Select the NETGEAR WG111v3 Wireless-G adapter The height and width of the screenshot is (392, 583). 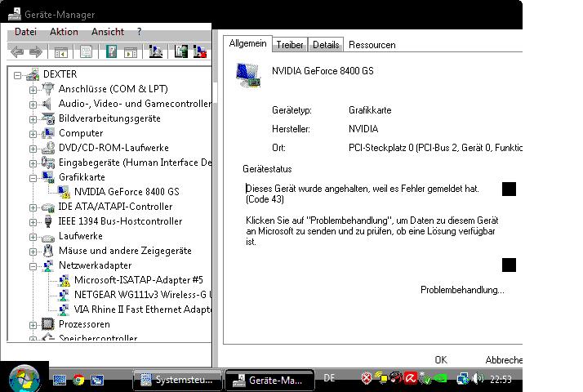143,295
